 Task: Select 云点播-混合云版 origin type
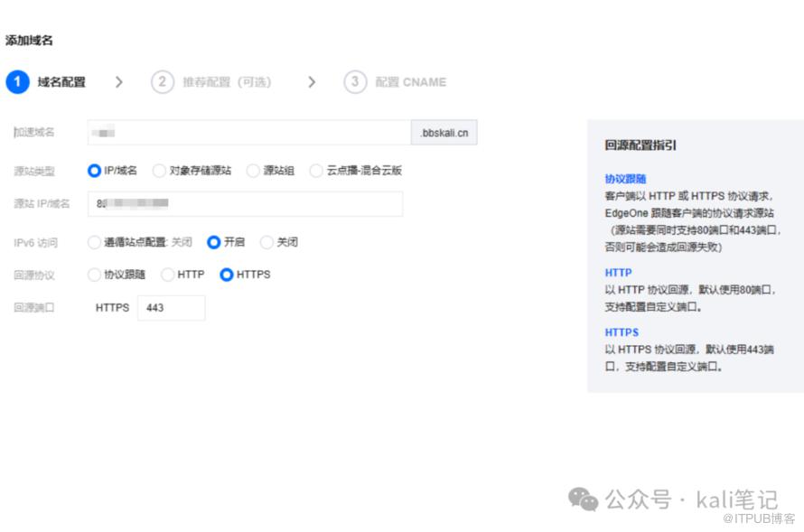click(315, 171)
